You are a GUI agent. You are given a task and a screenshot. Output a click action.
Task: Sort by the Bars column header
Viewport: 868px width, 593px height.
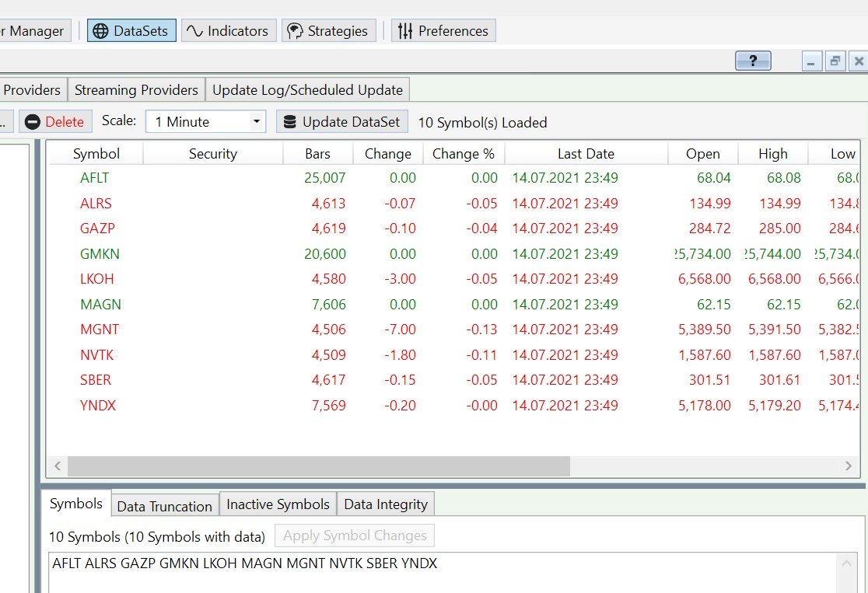pyautogui.click(x=317, y=154)
